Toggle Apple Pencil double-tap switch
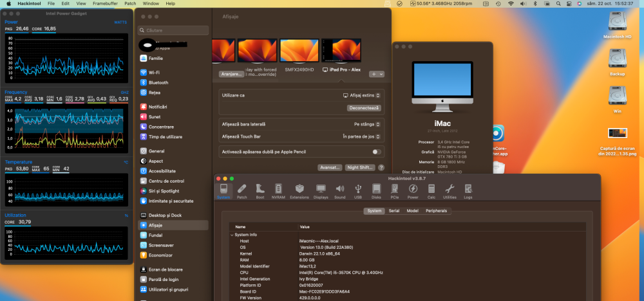 click(376, 152)
